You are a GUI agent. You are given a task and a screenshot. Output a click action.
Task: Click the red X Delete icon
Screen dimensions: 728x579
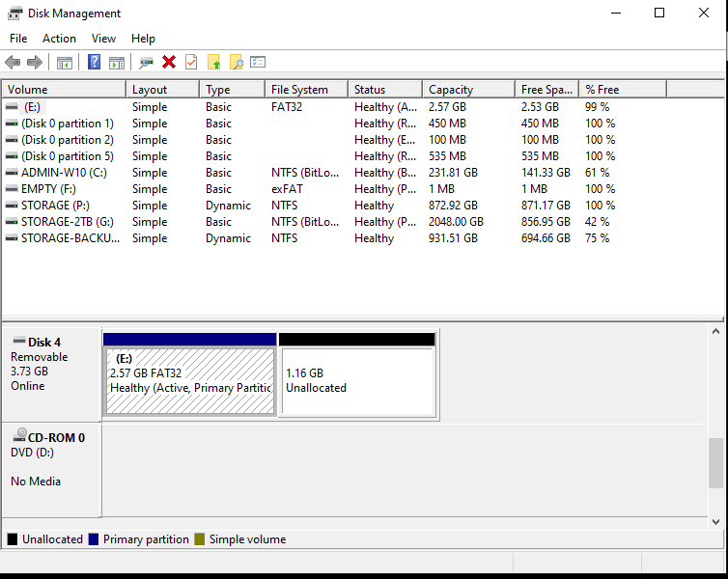tap(169, 63)
